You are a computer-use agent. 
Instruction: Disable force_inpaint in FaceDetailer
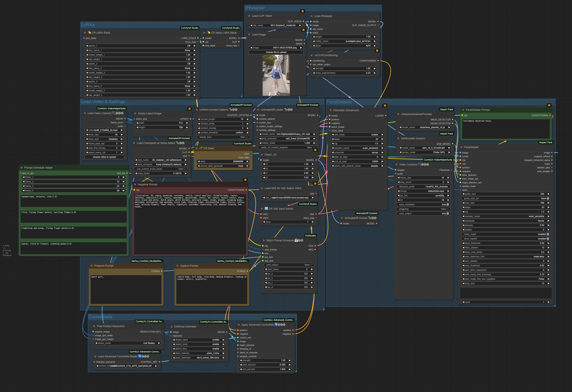(548, 239)
